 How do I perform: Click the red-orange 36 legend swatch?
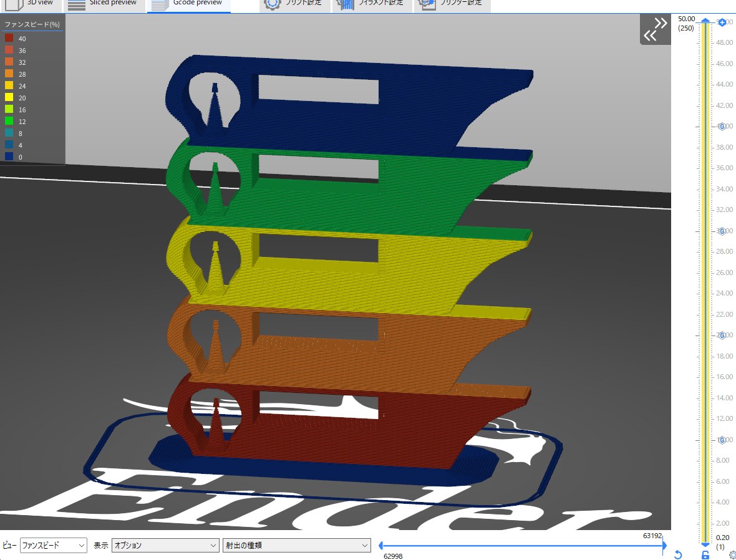click(9, 50)
